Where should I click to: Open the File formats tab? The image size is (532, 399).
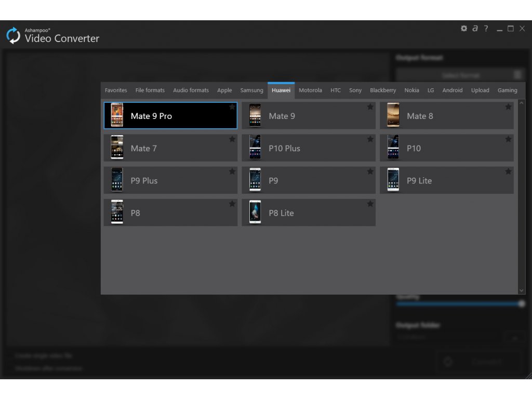(x=150, y=90)
